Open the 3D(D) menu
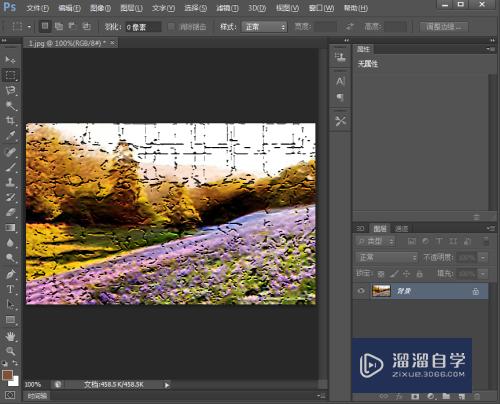This screenshot has height=404, width=500. tap(257, 8)
